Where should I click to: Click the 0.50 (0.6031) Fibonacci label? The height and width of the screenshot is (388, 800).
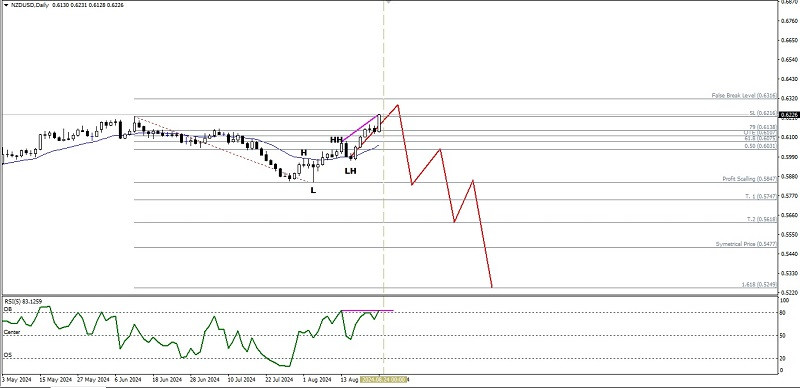point(760,146)
